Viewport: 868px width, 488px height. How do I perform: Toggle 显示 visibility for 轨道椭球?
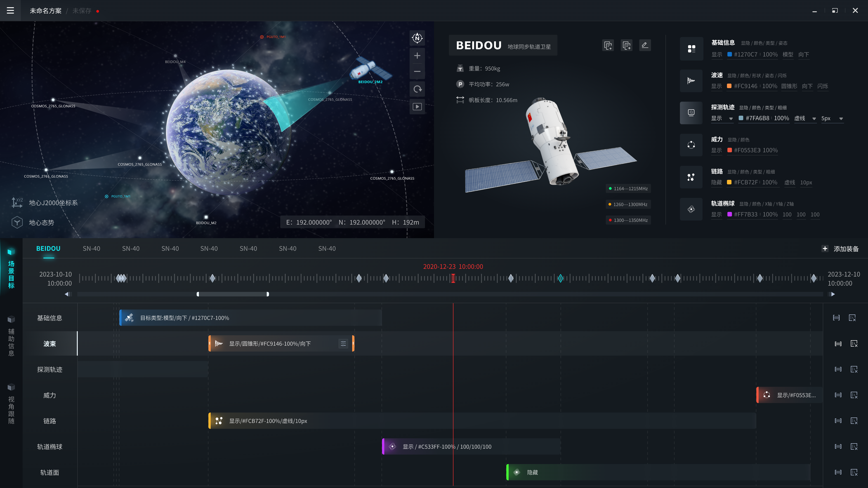click(x=717, y=215)
